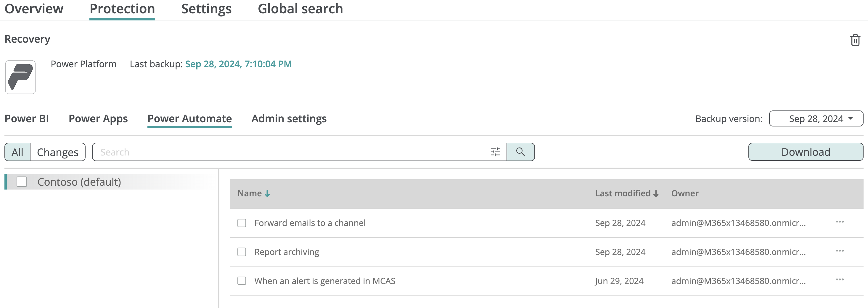Image resolution: width=868 pixels, height=308 pixels.
Task: Switch to the Power BI tab
Action: tap(27, 119)
